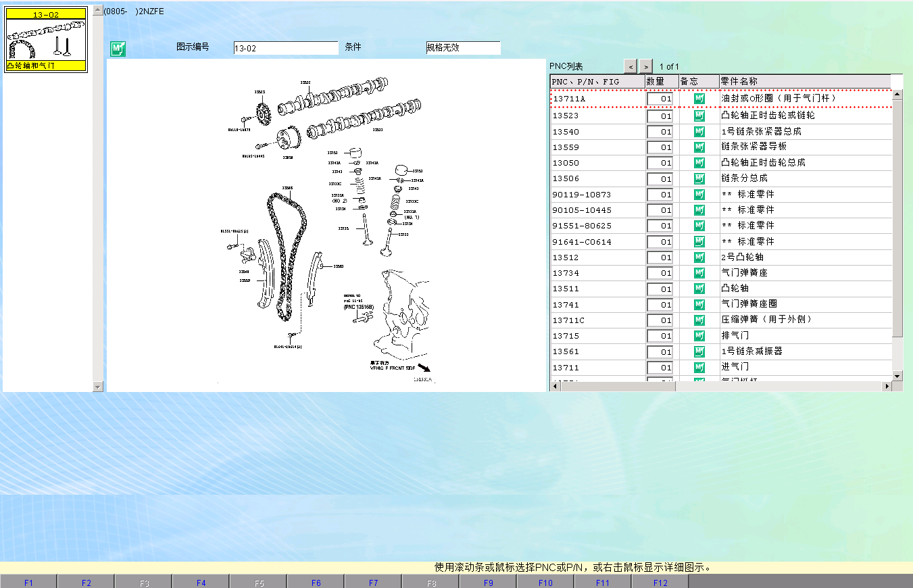Open the remarks icon for row 13523

point(699,116)
